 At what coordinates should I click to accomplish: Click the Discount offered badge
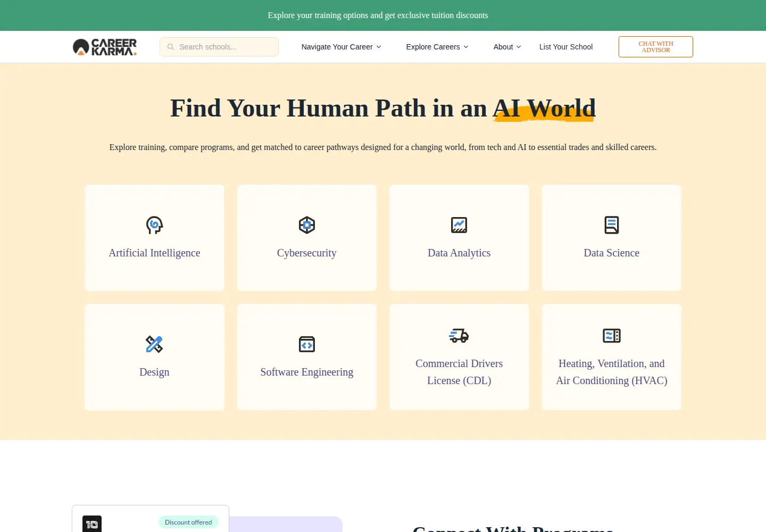(x=188, y=522)
